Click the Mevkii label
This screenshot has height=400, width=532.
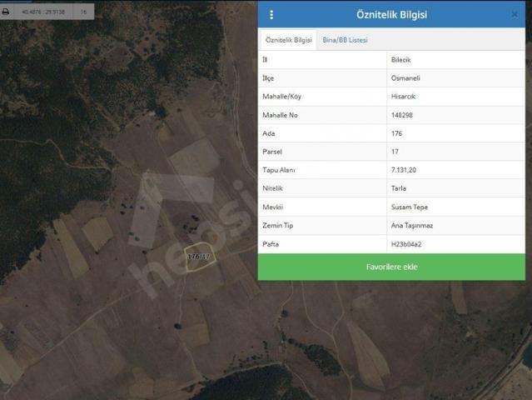(x=272, y=207)
